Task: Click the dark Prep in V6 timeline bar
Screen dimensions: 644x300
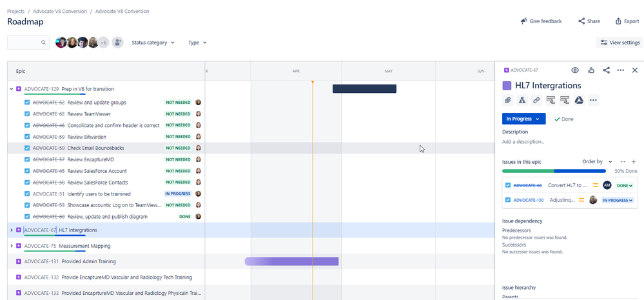Action: (364, 89)
